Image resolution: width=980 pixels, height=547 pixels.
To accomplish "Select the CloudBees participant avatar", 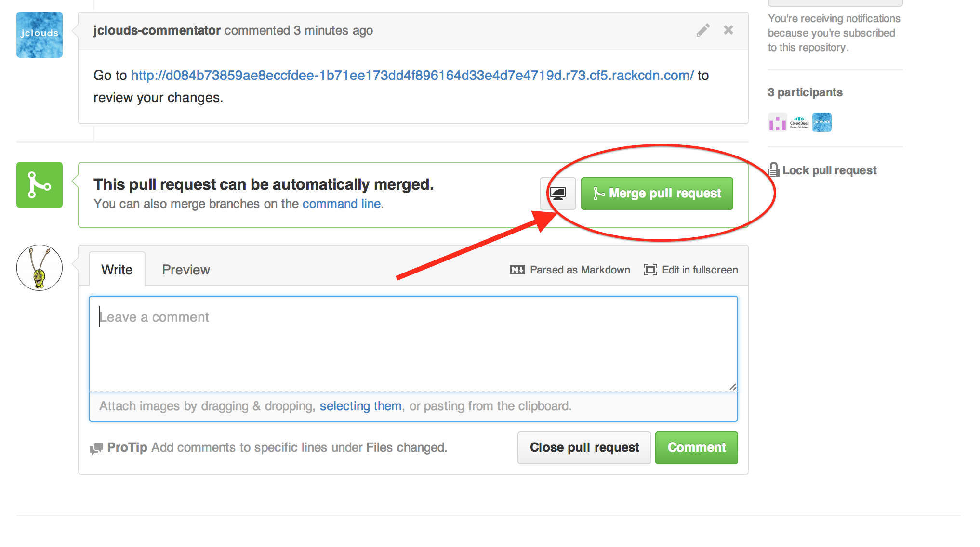I will point(800,123).
